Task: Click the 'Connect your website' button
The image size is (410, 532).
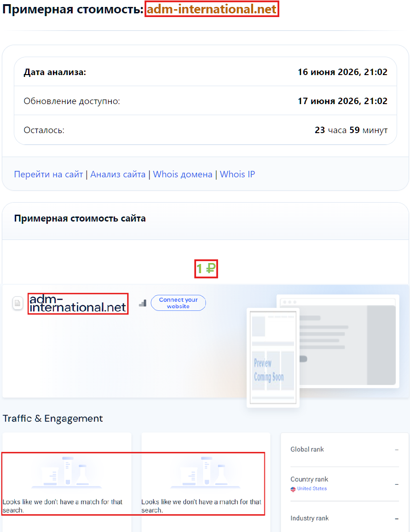Action: (178, 303)
